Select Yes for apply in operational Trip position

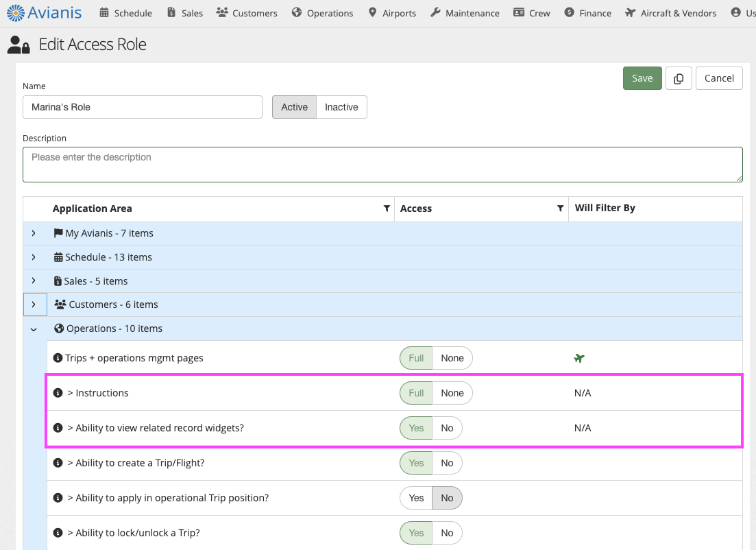[x=416, y=498]
